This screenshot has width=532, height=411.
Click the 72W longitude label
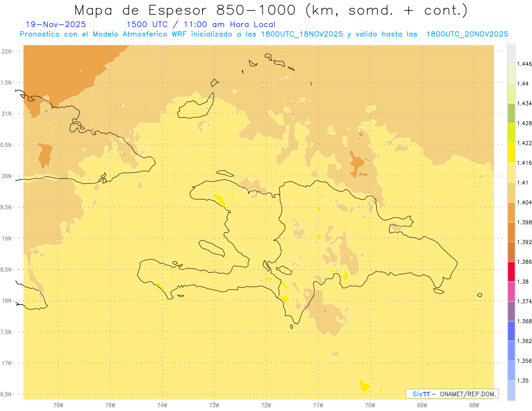click(266, 405)
